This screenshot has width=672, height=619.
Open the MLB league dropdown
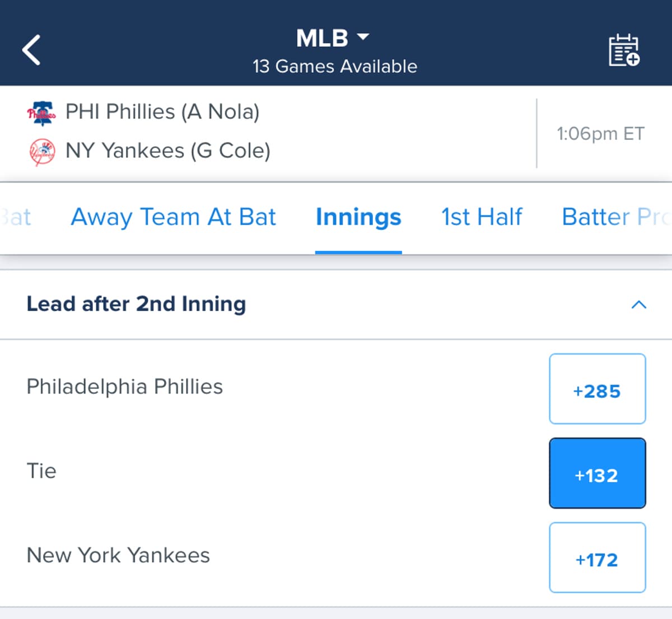click(323, 39)
